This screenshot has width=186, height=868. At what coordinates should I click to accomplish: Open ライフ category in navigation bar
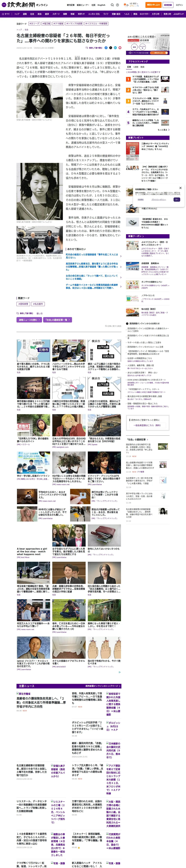pyautogui.click(x=106, y=14)
